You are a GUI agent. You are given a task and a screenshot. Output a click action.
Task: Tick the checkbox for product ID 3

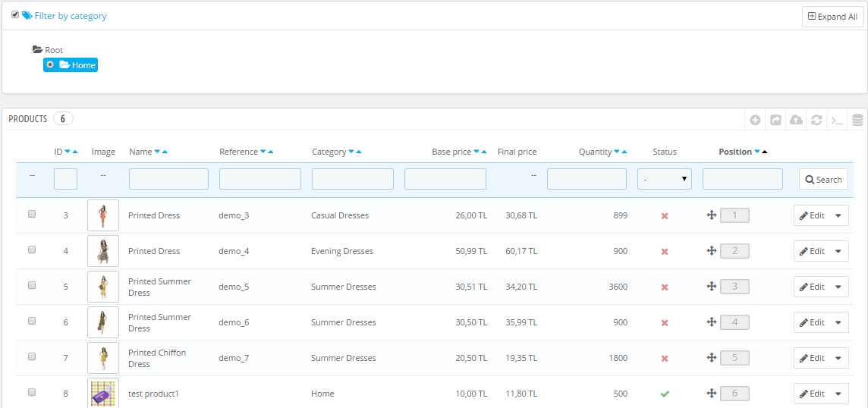pyautogui.click(x=32, y=214)
